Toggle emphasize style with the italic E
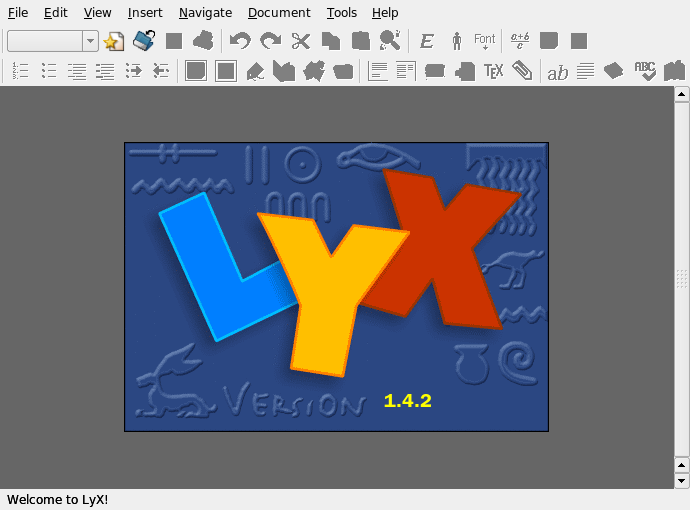This screenshot has width=690, height=510. coord(426,41)
